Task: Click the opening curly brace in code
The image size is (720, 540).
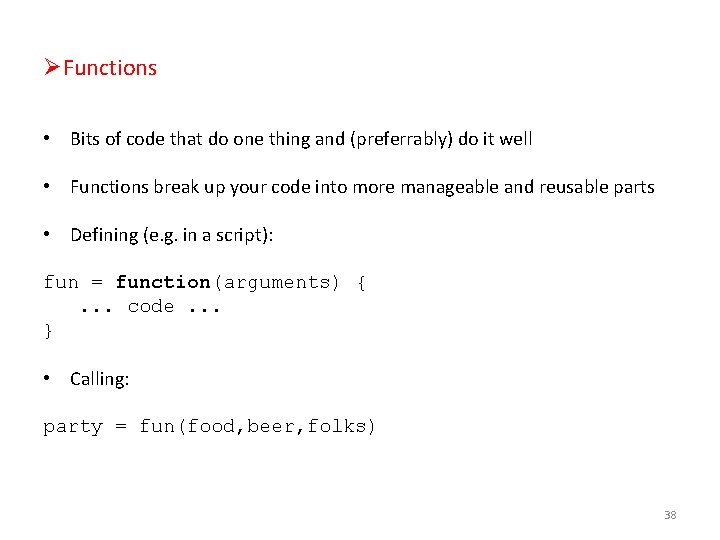Action: 361,282
